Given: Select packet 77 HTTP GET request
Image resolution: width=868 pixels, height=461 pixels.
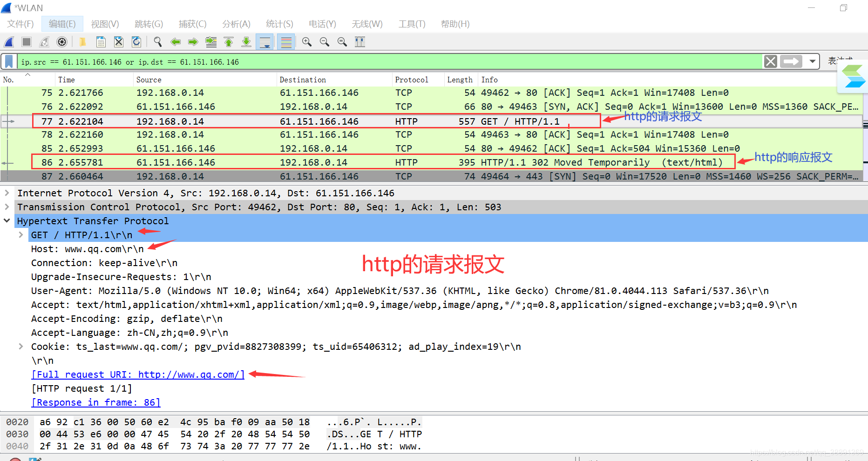Looking at the screenshot, I should tap(431, 121).
